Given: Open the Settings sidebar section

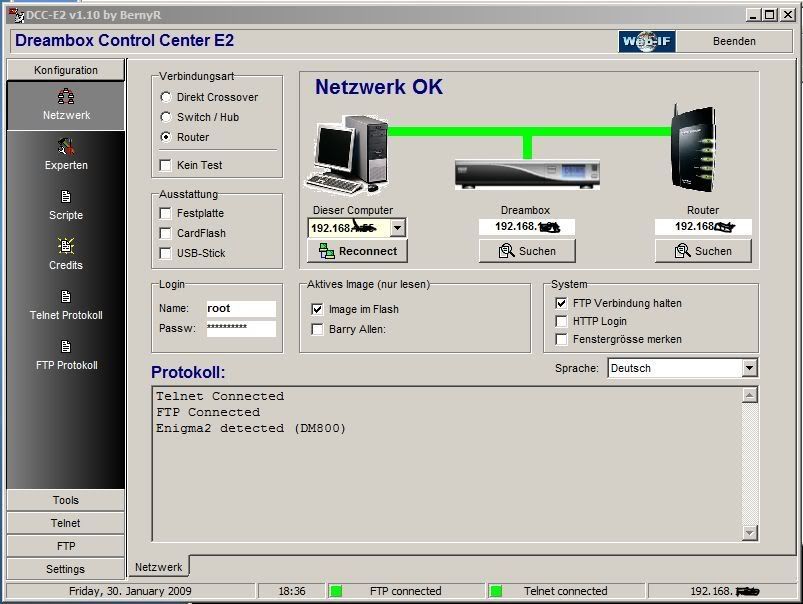Looking at the screenshot, I should point(66,569).
